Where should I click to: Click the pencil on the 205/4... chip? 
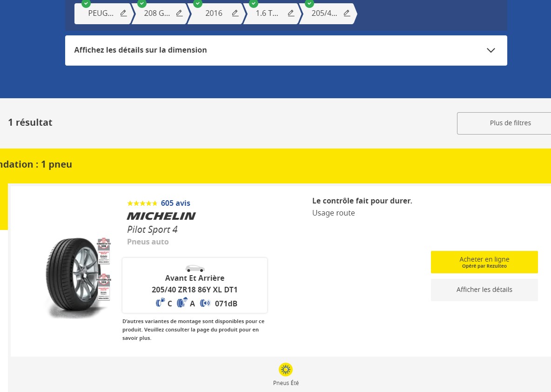347,14
